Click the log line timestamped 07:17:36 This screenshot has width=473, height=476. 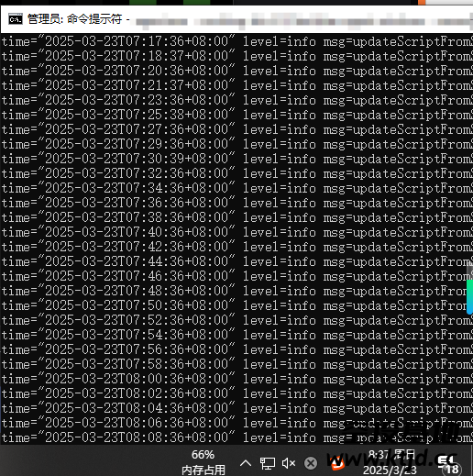236,41
